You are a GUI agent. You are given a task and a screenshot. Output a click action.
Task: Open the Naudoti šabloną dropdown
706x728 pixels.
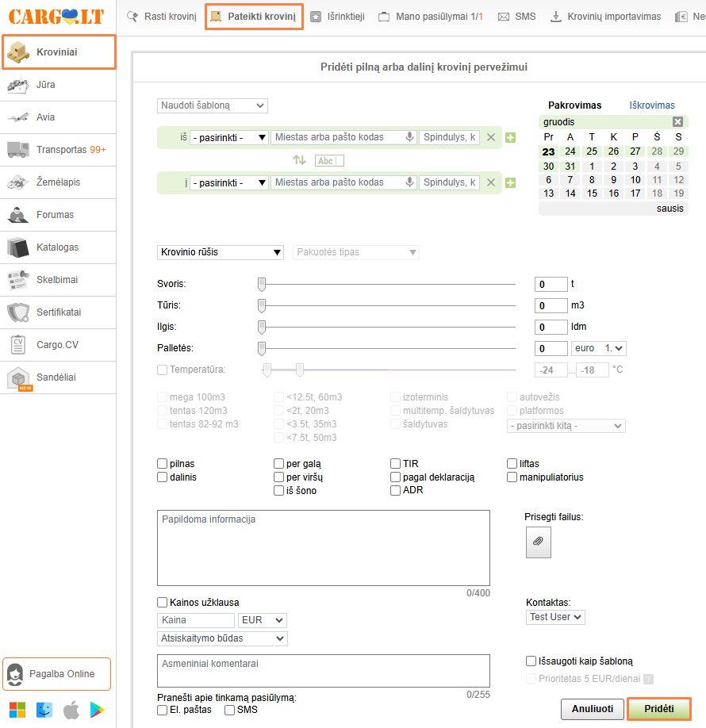[x=213, y=105]
